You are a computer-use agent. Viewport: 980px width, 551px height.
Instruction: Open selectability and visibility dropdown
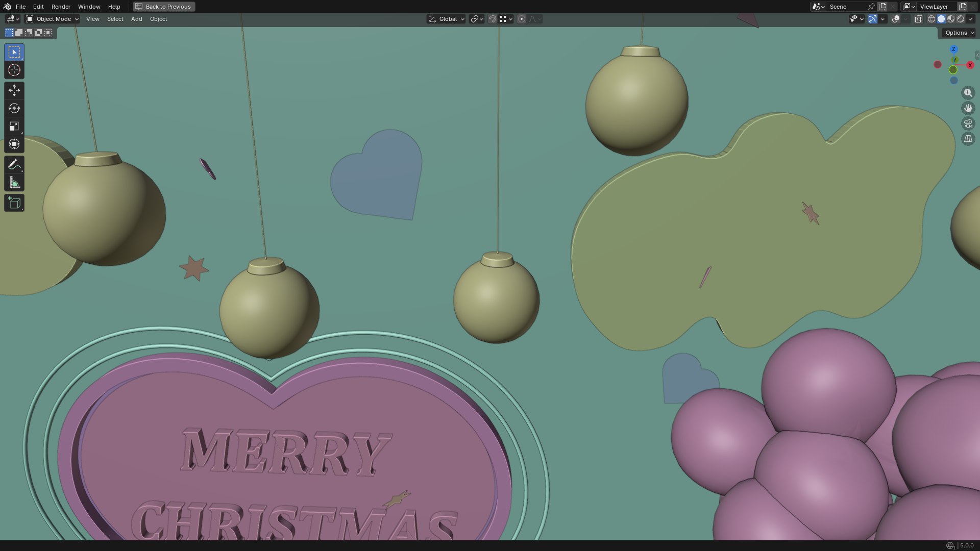[x=856, y=19]
